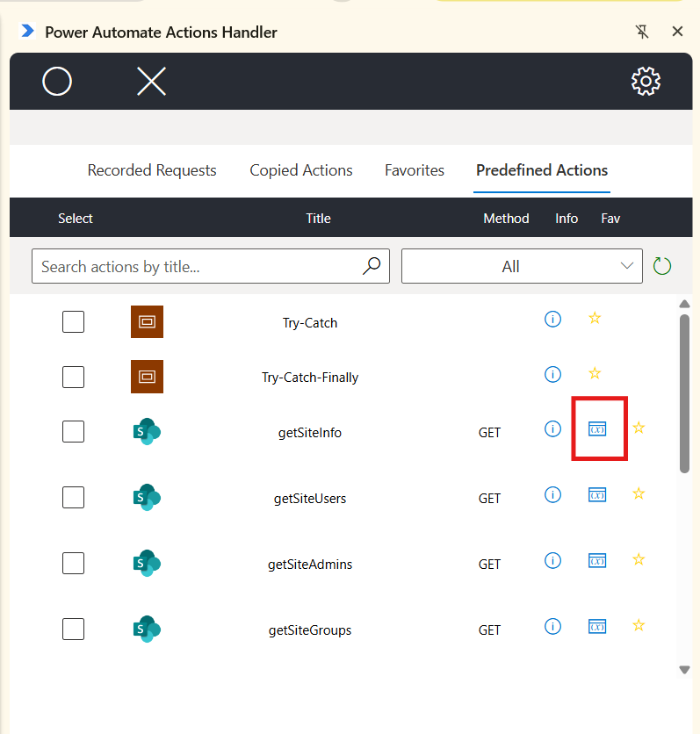Click the record circle button
Image resolution: width=700 pixels, height=734 pixels.
click(x=57, y=82)
